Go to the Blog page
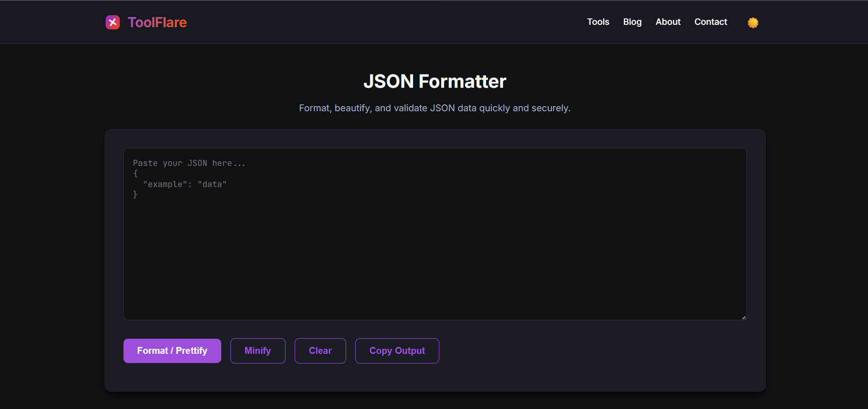 (x=632, y=22)
